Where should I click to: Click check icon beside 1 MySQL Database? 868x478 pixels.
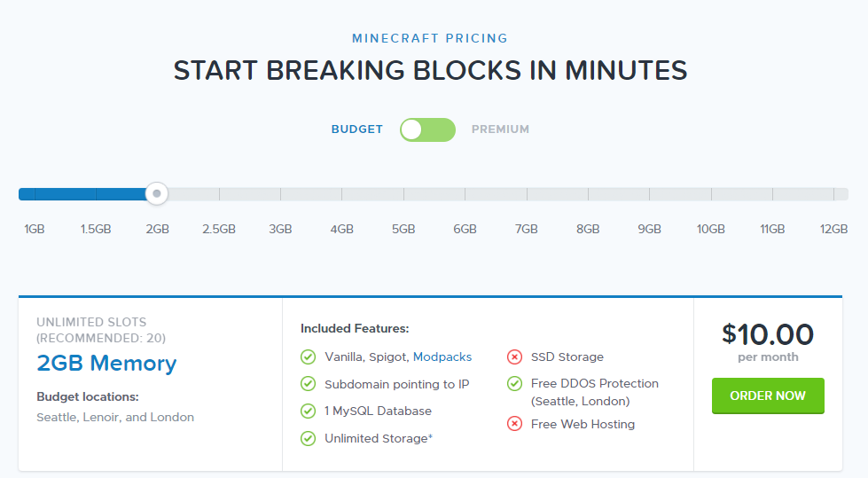pos(309,411)
